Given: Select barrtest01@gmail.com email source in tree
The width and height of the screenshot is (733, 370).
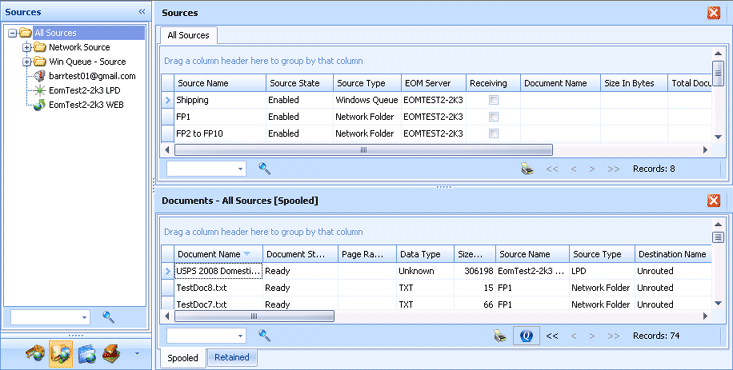Looking at the screenshot, I should click(92, 76).
